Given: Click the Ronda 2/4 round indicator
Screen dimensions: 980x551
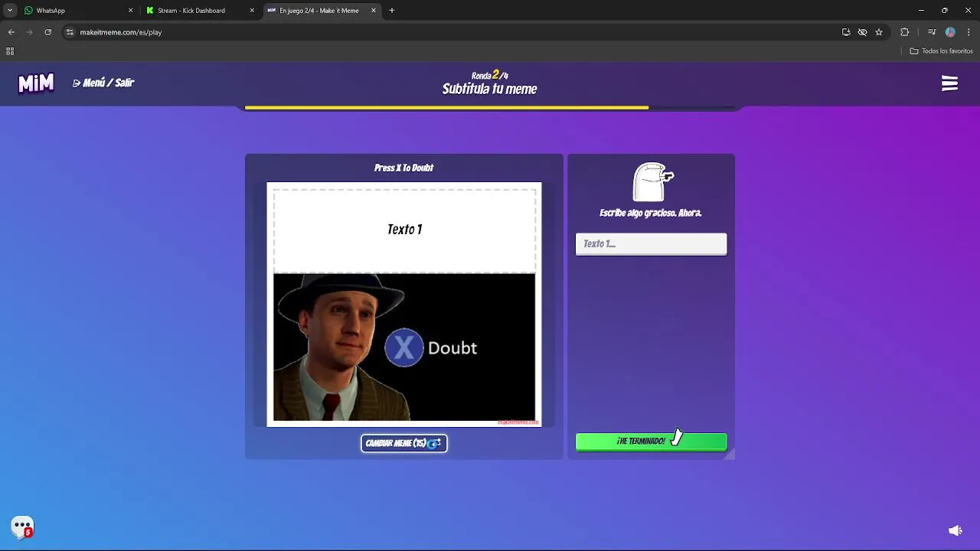Looking at the screenshot, I should [x=489, y=75].
